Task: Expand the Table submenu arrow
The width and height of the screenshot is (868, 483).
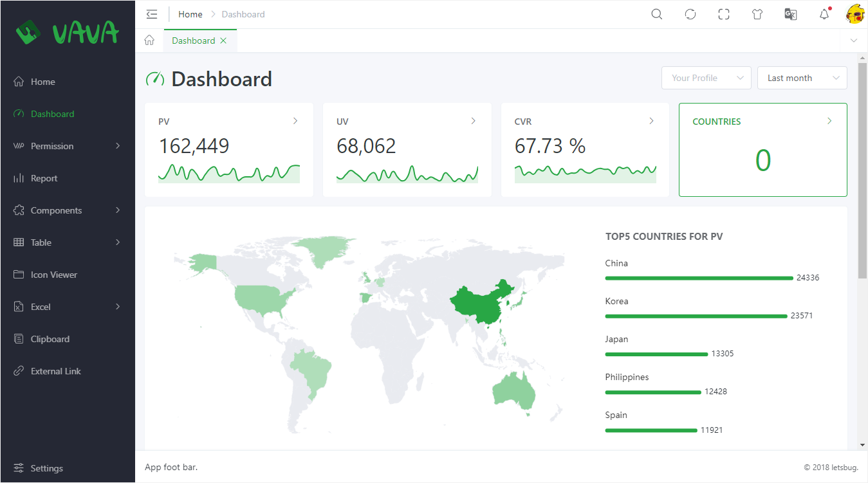Action: (x=118, y=242)
